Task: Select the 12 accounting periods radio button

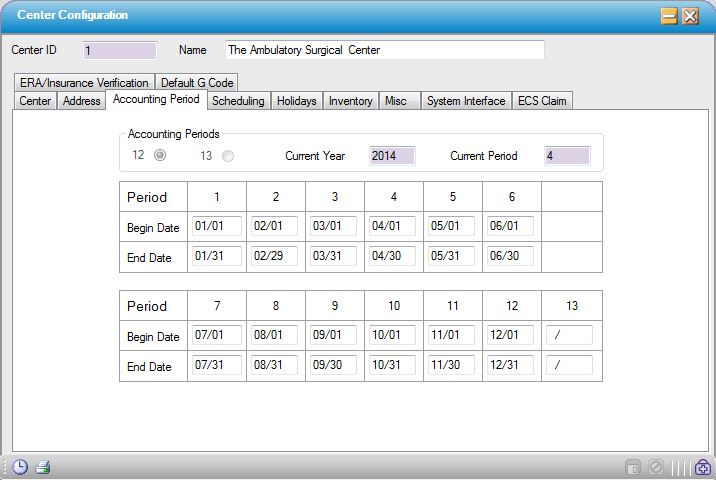Action: pos(159,155)
